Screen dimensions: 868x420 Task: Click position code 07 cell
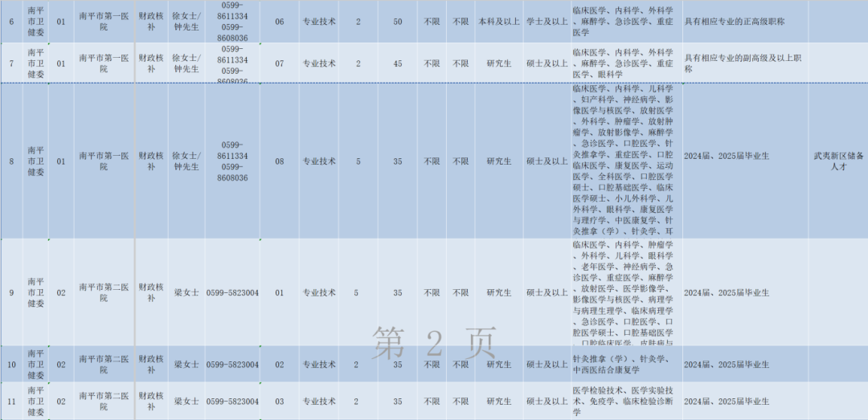(279, 63)
